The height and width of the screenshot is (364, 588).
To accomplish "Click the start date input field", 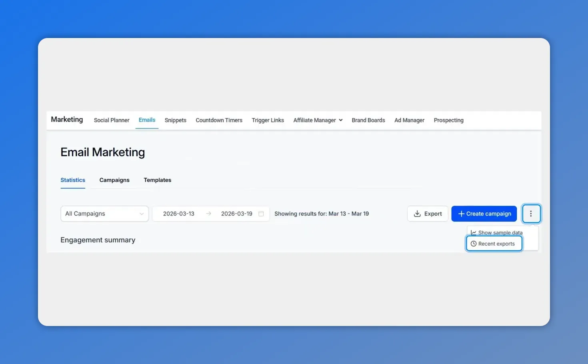I will pyautogui.click(x=179, y=214).
